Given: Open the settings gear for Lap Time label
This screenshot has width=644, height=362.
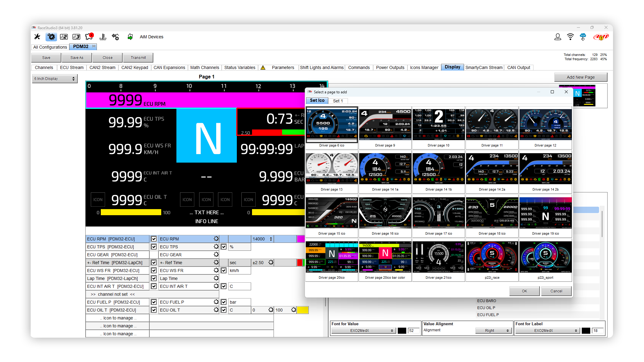Looking at the screenshot, I should (216, 278).
